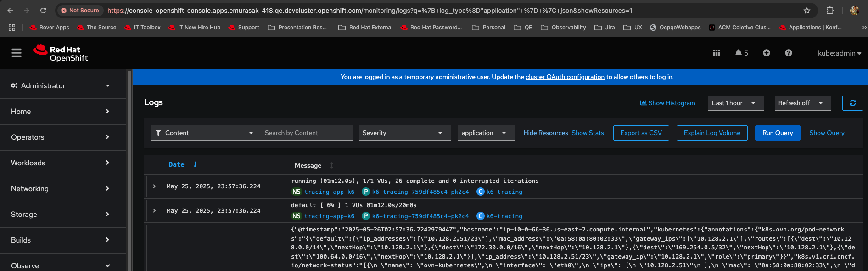Click the Search by Content input field
Viewport: 868px width, 271px height.
click(x=305, y=133)
